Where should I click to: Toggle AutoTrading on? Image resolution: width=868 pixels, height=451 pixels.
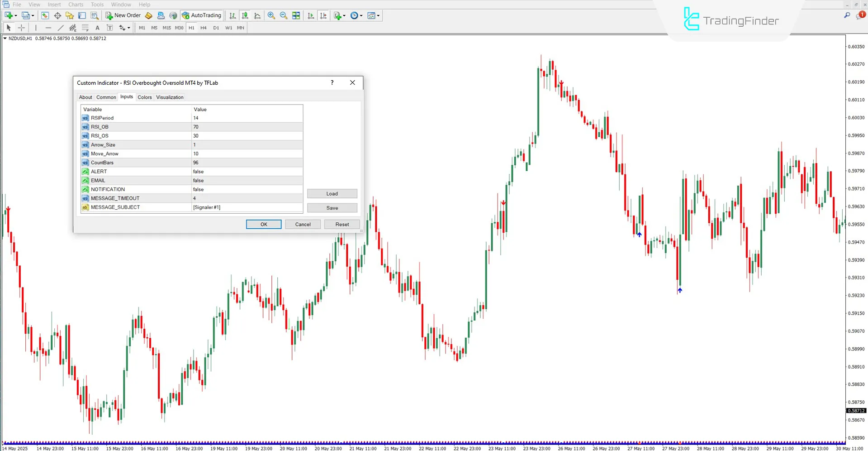[202, 15]
